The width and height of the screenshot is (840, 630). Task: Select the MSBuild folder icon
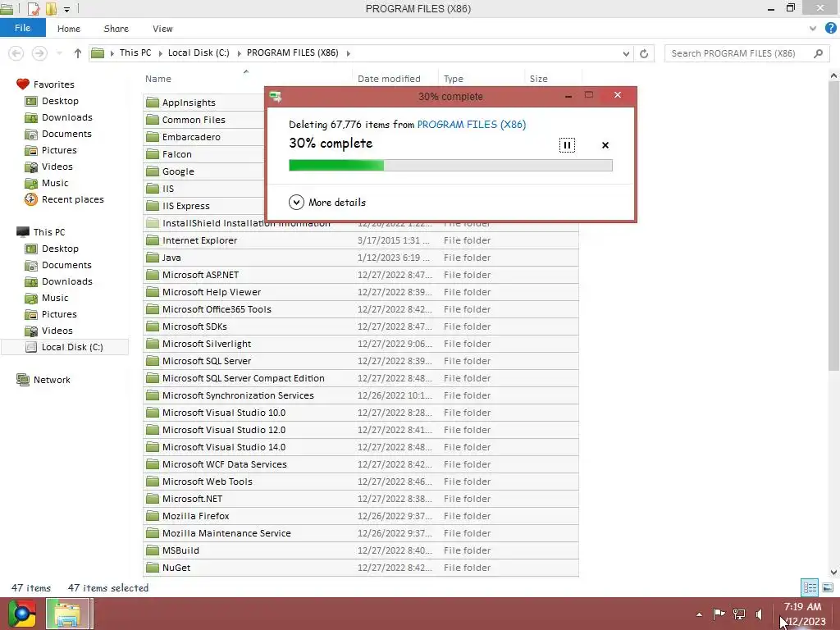point(153,550)
